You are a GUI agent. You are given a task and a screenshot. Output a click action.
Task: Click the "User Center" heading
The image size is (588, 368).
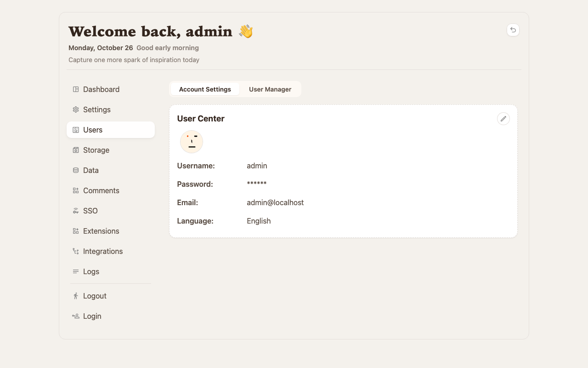(201, 119)
